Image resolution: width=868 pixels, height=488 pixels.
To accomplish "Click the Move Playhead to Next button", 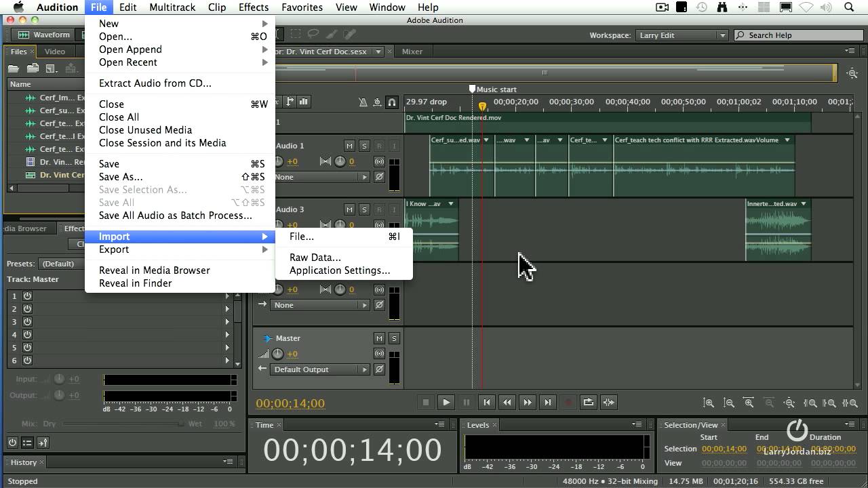I will tap(548, 403).
